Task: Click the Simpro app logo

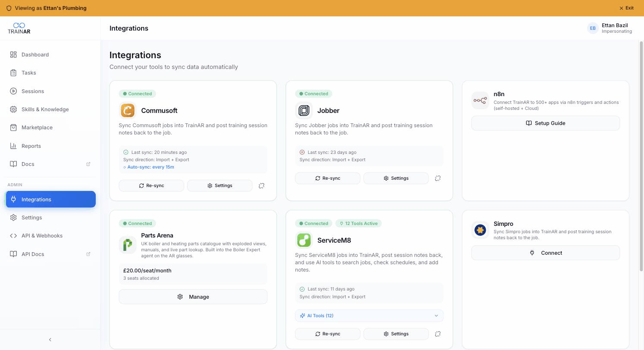Action: pos(480,230)
